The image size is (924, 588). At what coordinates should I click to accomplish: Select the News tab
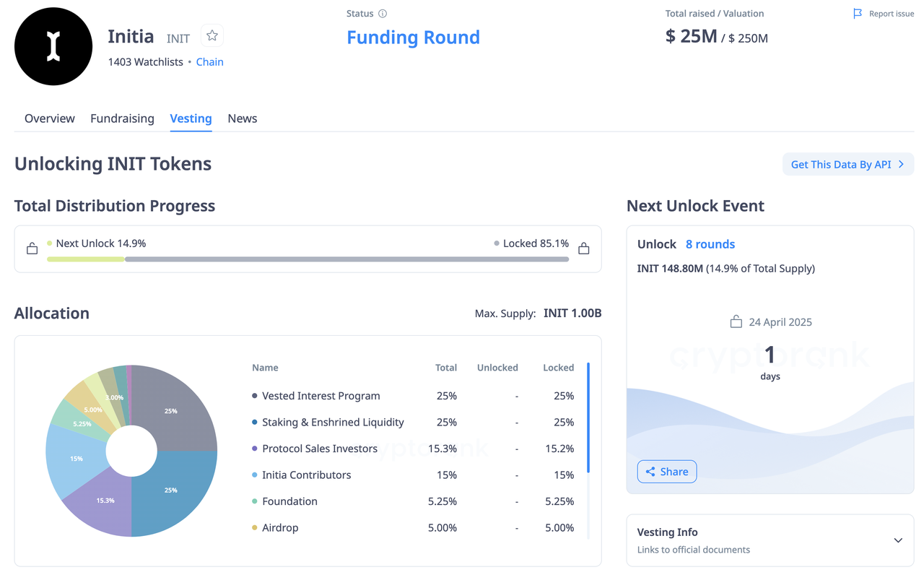tap(243, 118)
